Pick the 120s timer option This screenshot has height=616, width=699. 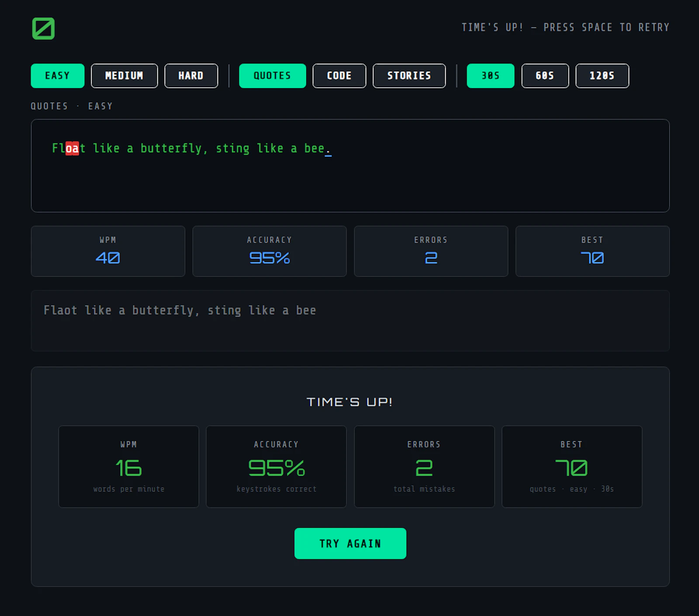tap(602, 76)
